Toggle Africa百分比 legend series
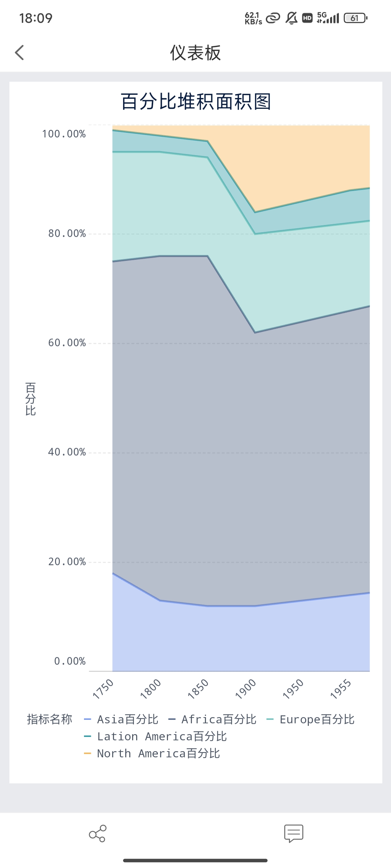The width and height of the screenshot is (391, 868). click(213, 719)
